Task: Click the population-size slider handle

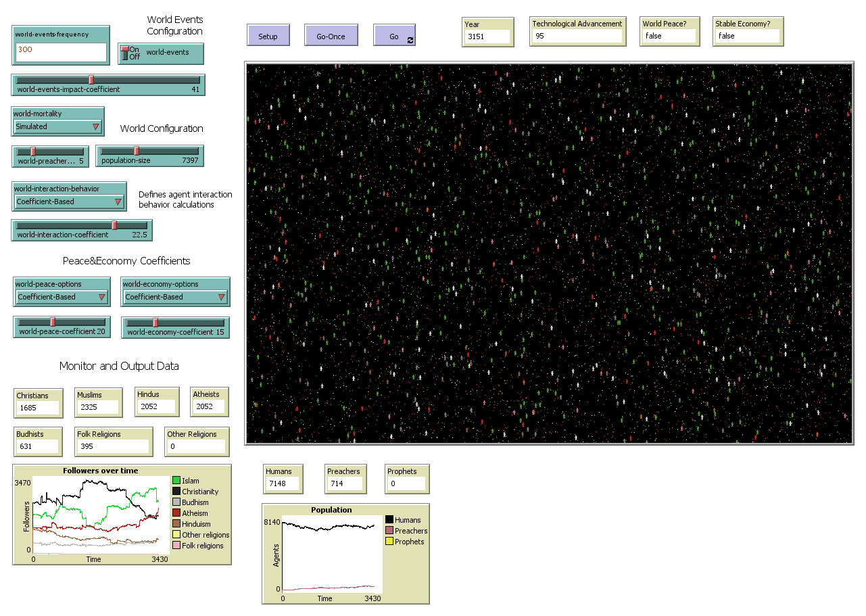Action: [136, 151]
